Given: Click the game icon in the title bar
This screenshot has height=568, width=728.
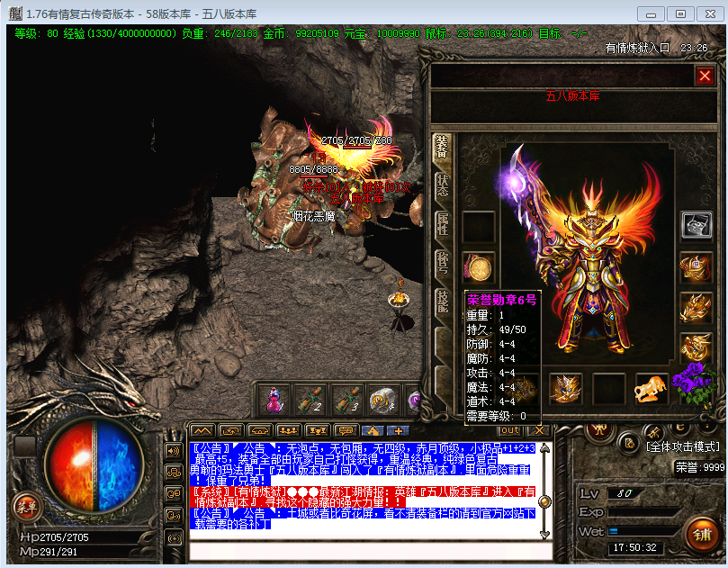Looking at the screenshot, I should click(15, 14).
